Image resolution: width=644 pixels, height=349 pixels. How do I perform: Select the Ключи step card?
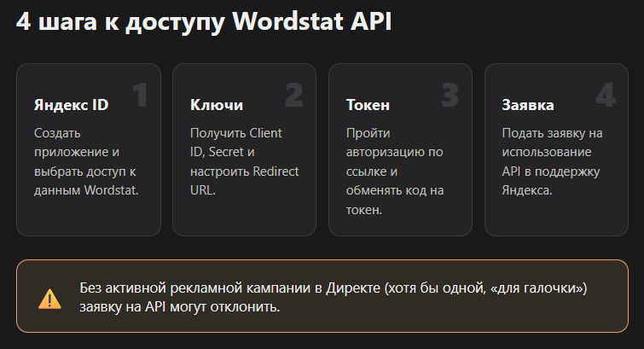coord(244,149)
